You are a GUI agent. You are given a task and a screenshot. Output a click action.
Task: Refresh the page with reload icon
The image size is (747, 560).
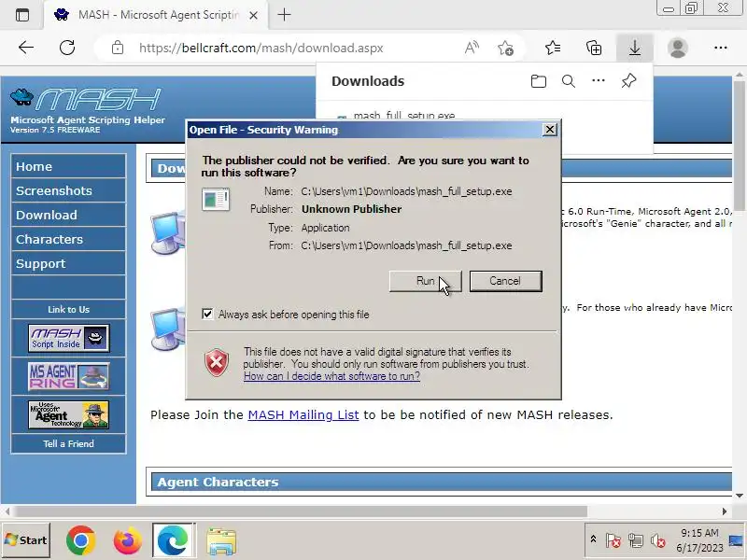coord(67,48)
